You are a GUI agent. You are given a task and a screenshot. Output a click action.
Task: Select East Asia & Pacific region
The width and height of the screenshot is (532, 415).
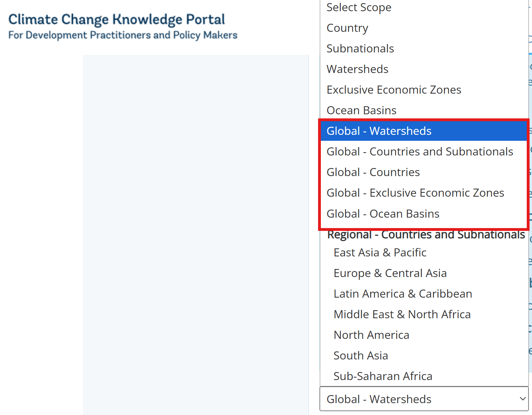(380, 253)
